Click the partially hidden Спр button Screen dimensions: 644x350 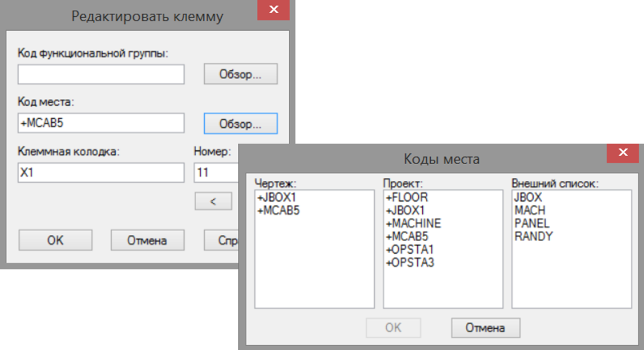click(221, 240)
